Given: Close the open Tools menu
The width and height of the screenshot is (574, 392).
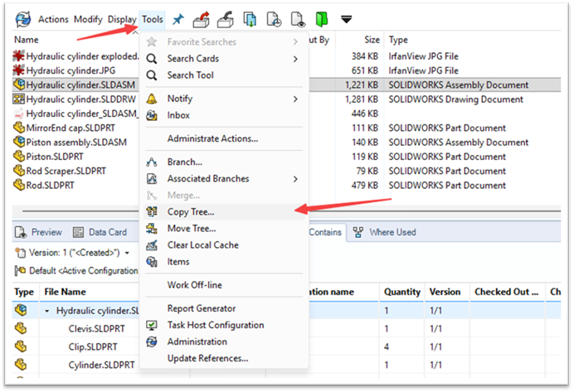Looking at the screenshot, I should pos(153,19).
